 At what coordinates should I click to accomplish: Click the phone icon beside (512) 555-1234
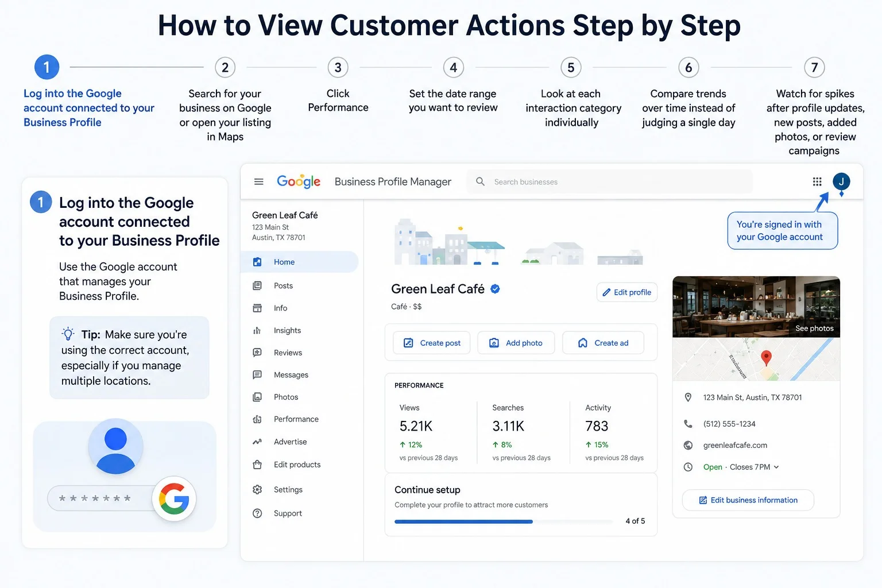(688, 424)
